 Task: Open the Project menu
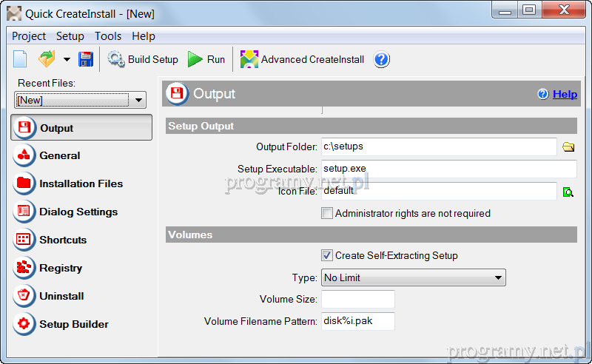point(29,36)
